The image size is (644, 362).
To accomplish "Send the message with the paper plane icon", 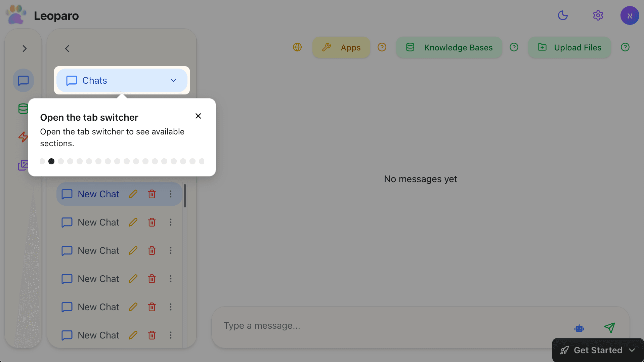I will click(610, 327).
